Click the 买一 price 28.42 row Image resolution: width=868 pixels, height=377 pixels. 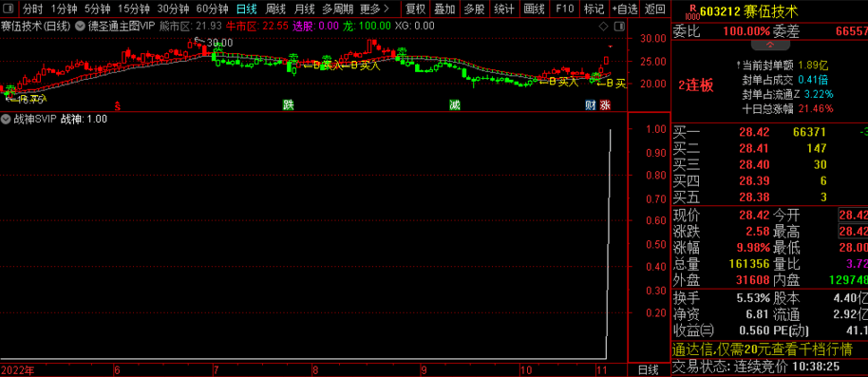769,132
